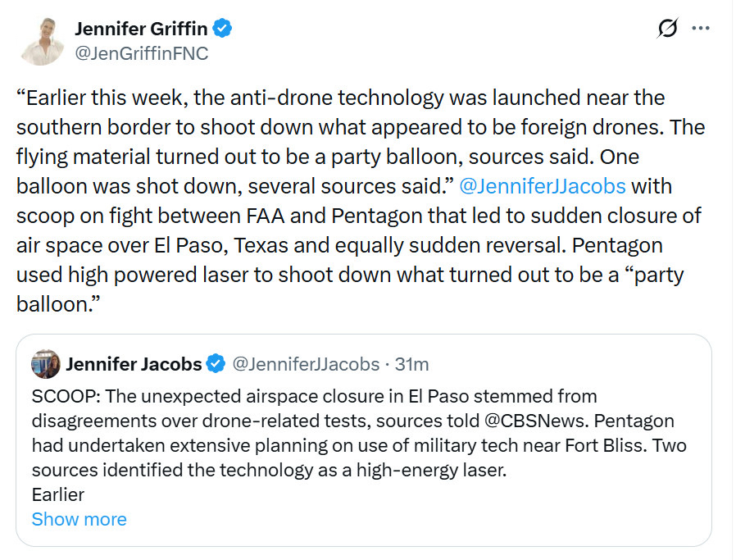Open Jennifer Griffin's profile avatar photo
The width and height of the screenshot is (736, 560).
coord(42,40)
